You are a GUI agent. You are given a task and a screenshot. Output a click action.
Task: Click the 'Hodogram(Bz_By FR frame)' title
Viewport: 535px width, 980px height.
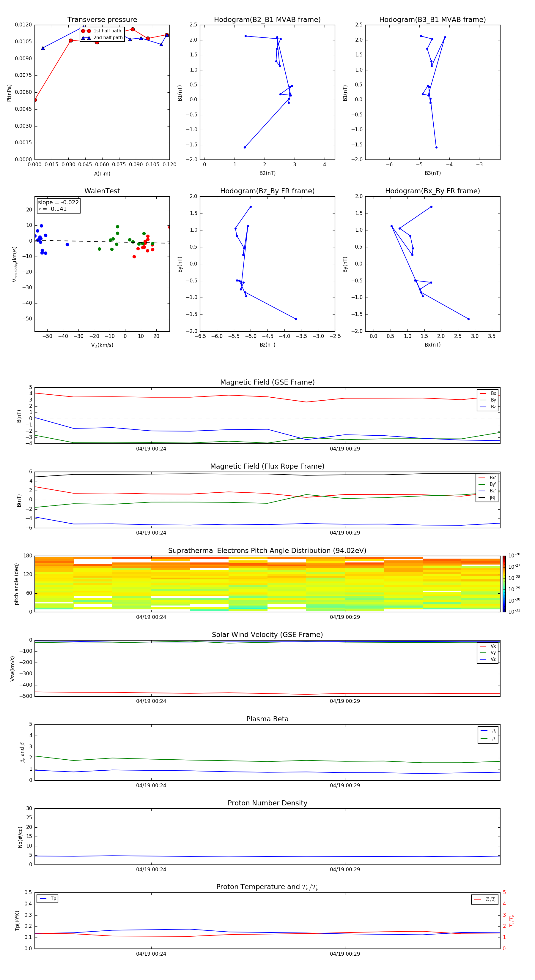tap(267, 191)
